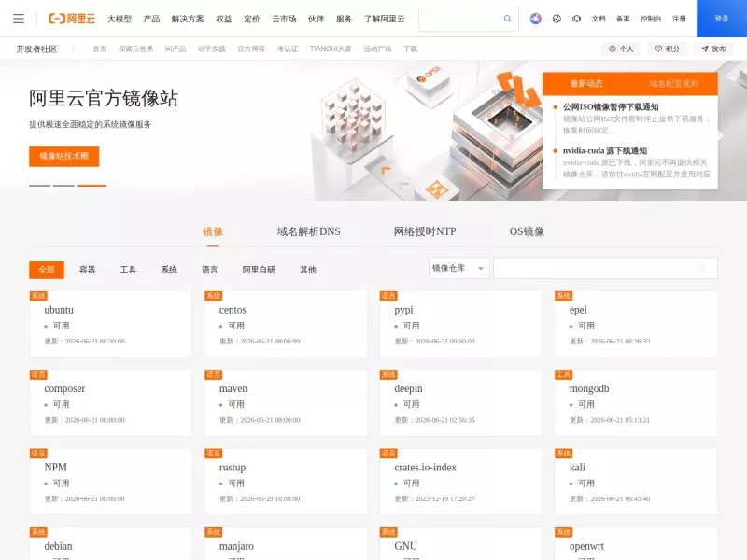This screenshot has height=560, width=747.
Task: Open 动手实践 in community nav
Action: [212, 49]
